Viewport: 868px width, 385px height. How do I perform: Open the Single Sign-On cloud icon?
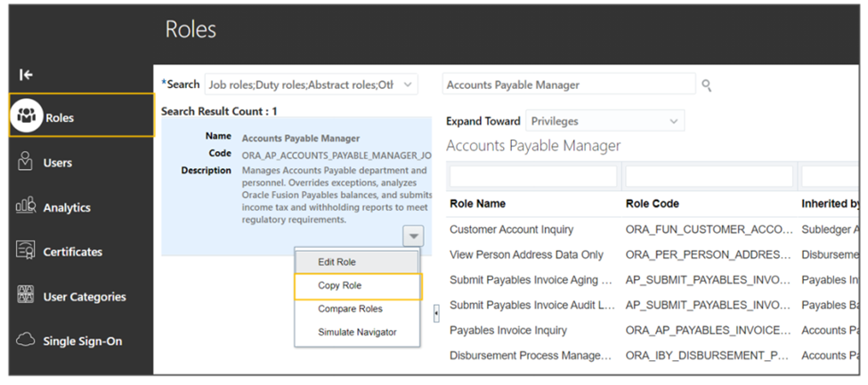(x=26, y=341)
